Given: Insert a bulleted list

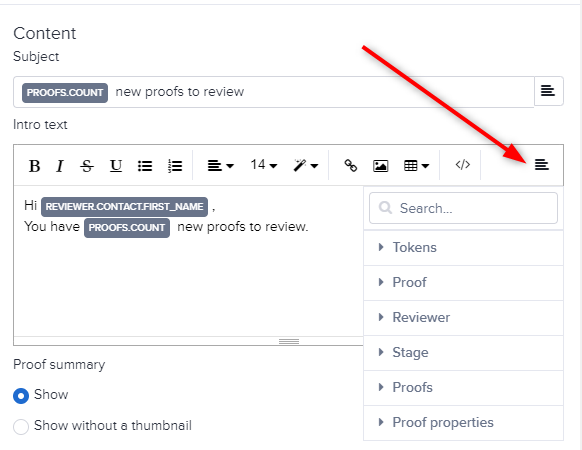Looking at the screenshot, I should [x=145, y=166].
